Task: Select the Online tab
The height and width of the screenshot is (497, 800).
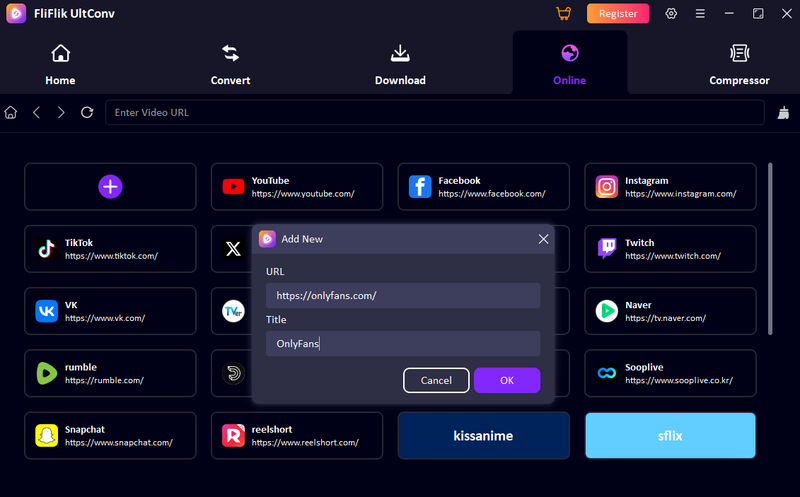Action: point(569,64)
